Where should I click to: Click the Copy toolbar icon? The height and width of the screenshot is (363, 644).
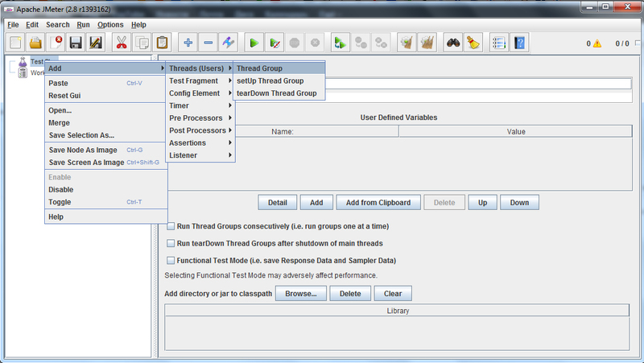tap(142, 43)
